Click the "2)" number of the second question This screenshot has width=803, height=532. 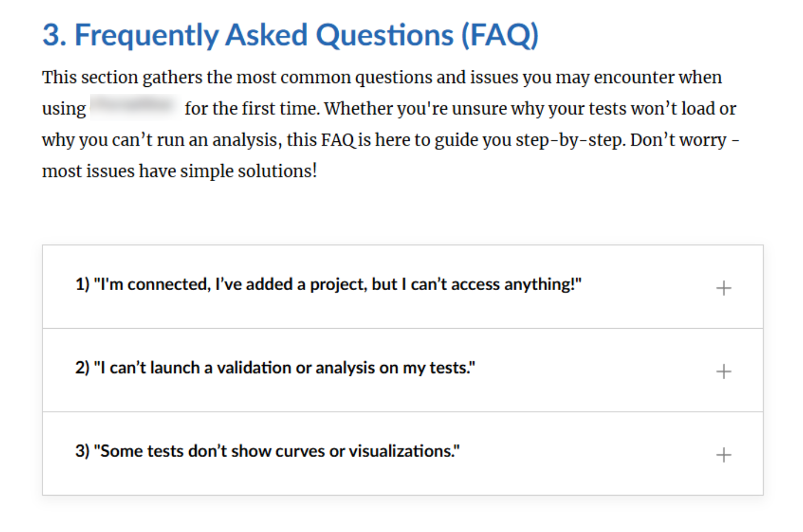(82, 368)
